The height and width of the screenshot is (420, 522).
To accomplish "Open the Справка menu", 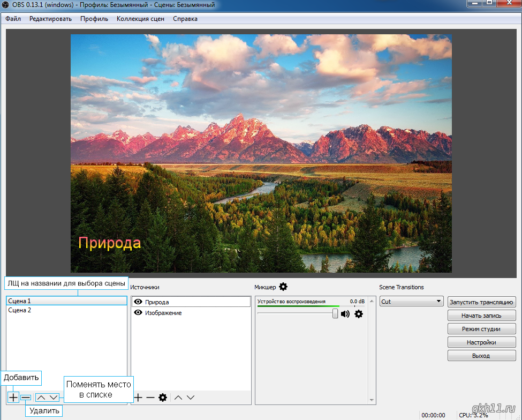I will tap(185, 19).
